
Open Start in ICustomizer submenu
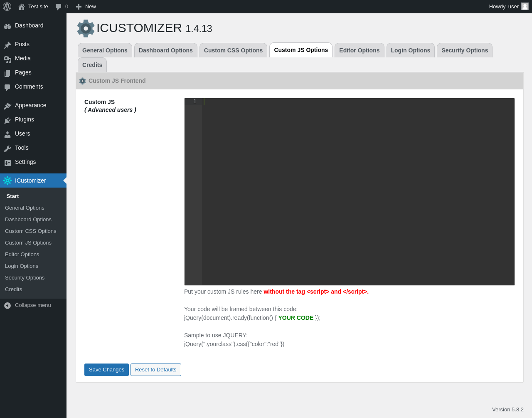(13, 196)
